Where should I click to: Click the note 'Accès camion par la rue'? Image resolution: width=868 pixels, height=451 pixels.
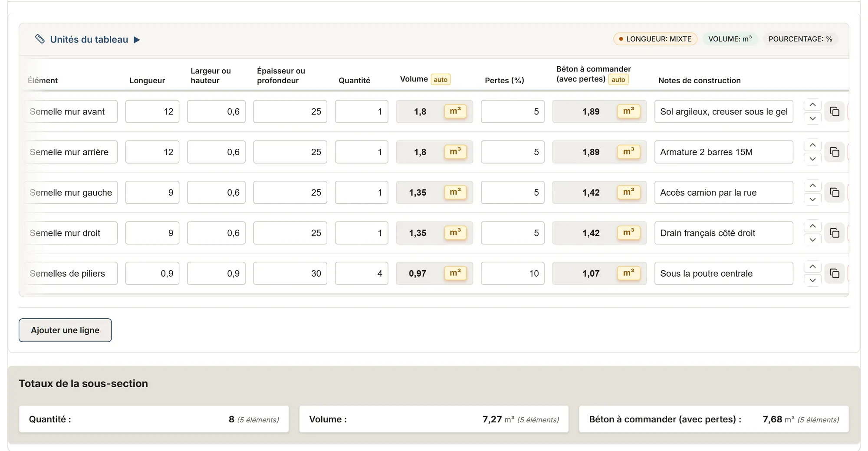point(724,193)
